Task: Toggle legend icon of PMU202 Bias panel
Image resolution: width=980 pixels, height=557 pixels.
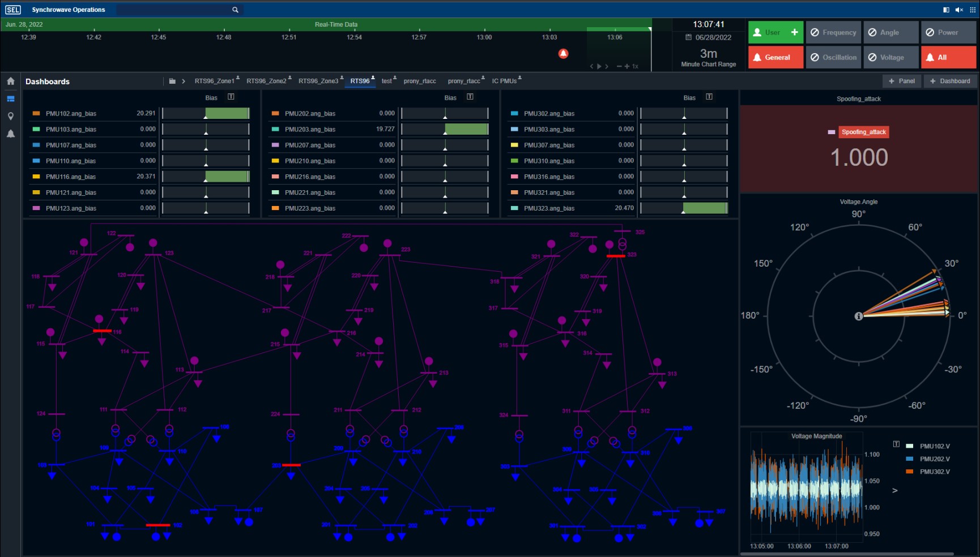Action: coord(470,97)
